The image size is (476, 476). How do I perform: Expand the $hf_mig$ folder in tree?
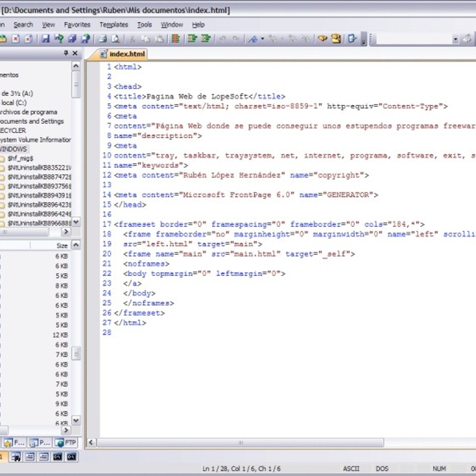click(x=20, y=158)
